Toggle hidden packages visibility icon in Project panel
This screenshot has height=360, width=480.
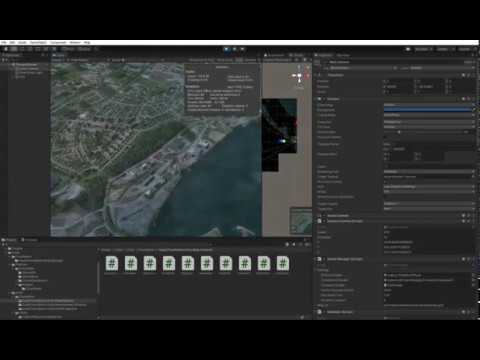(307, 244)
